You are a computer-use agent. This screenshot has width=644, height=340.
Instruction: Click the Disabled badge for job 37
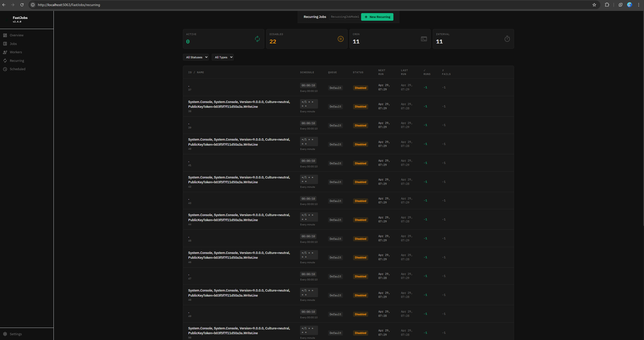360,88
